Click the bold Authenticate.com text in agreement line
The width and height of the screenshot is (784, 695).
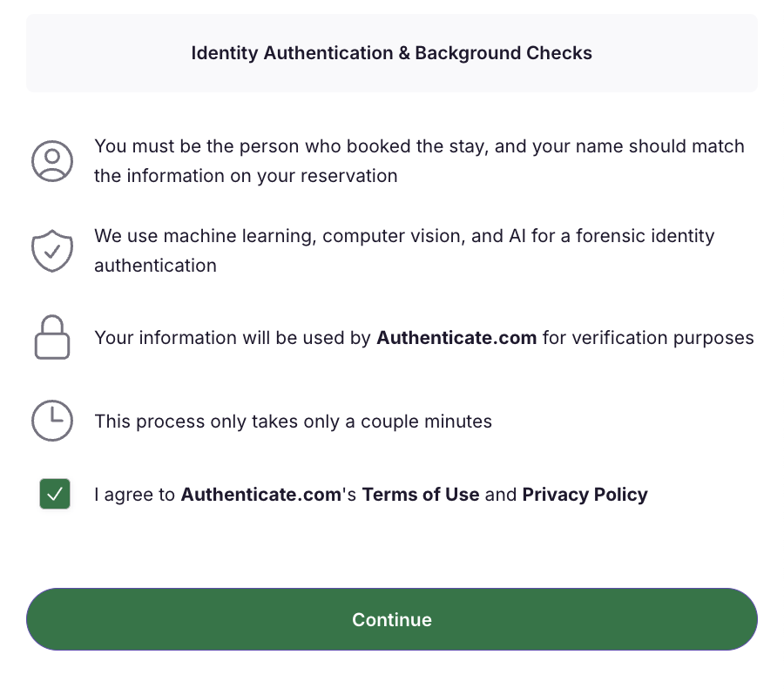click(260, 494)
